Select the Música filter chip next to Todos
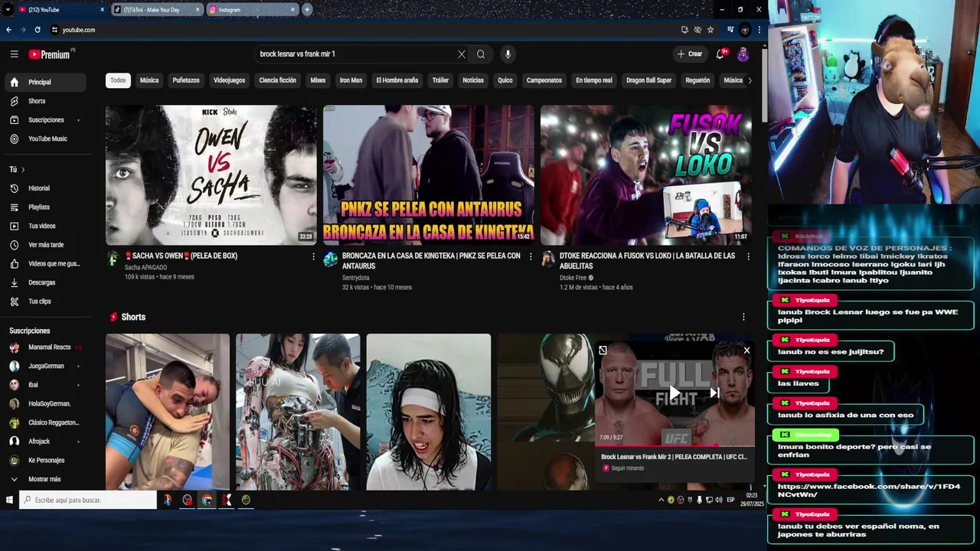Screen dimensions: 980x551 click(x=149, y=80)
